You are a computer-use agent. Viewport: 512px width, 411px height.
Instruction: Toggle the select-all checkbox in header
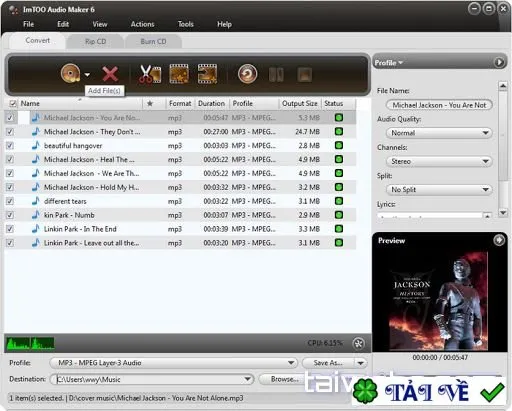(x=13, y=103)
